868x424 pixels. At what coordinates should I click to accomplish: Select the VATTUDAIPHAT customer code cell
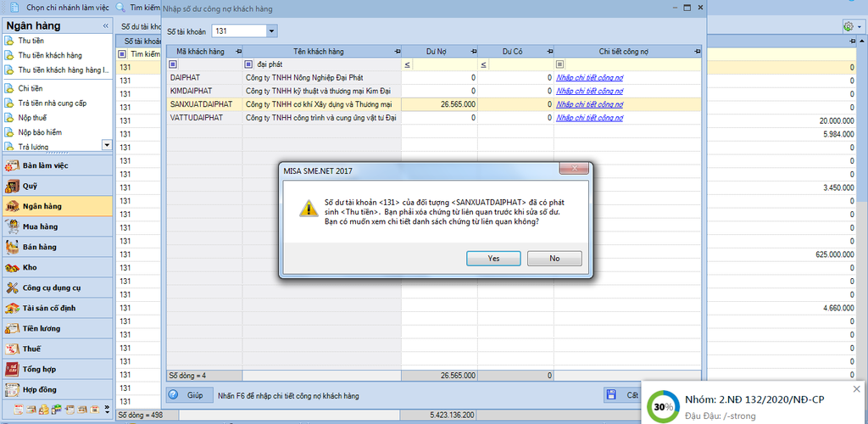tap(204, 118)
